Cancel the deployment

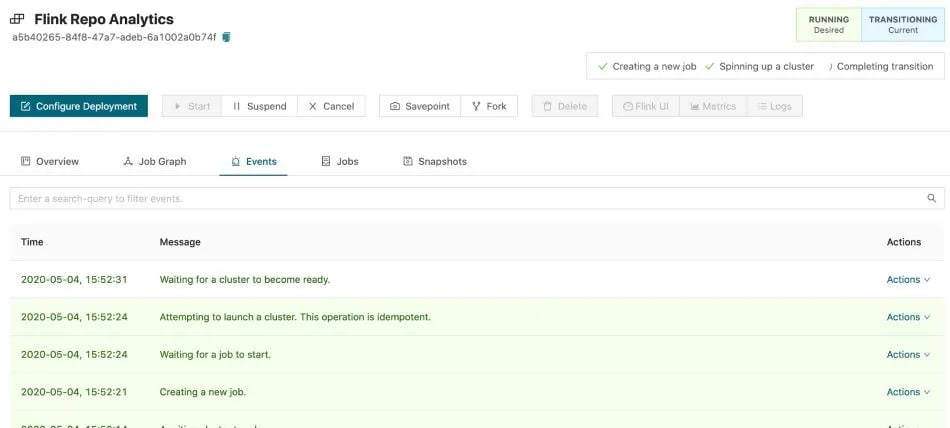pyautogui.click(x=331, y=106)
